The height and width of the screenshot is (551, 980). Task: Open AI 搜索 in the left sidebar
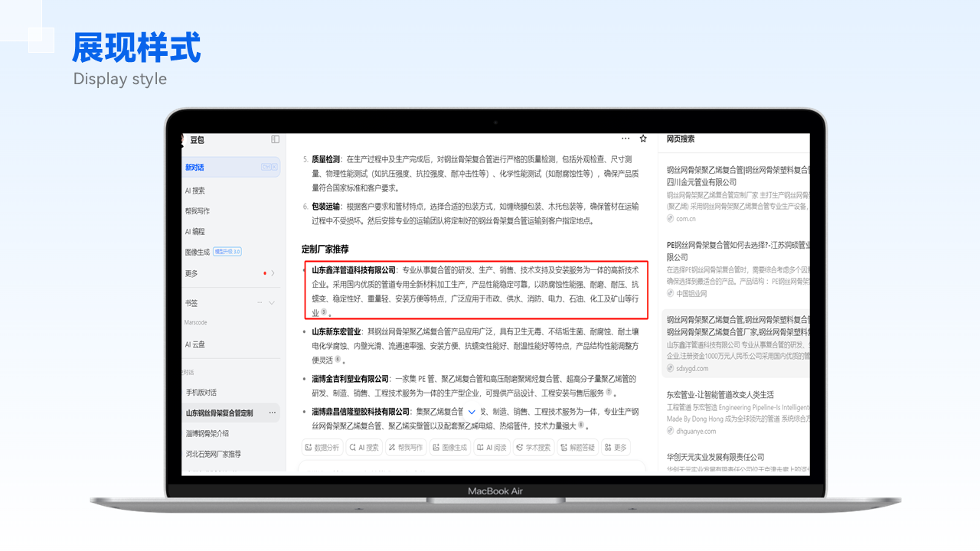195,191
